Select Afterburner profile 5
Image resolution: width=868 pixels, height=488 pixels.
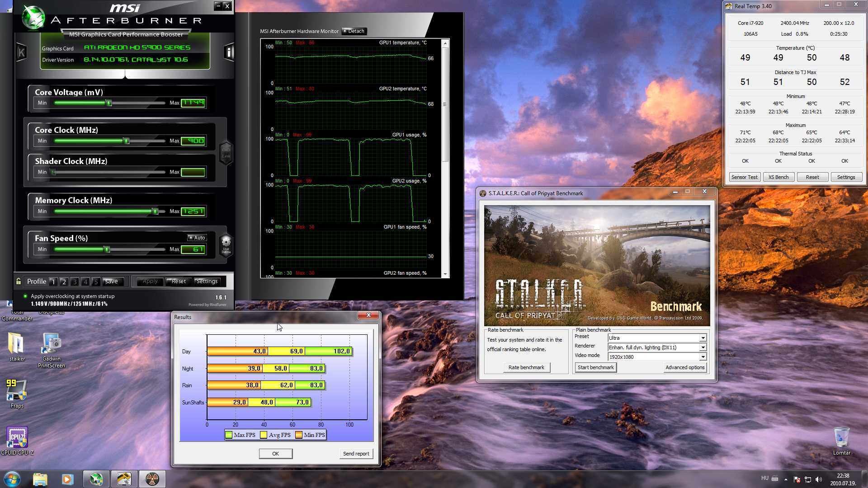96,282
